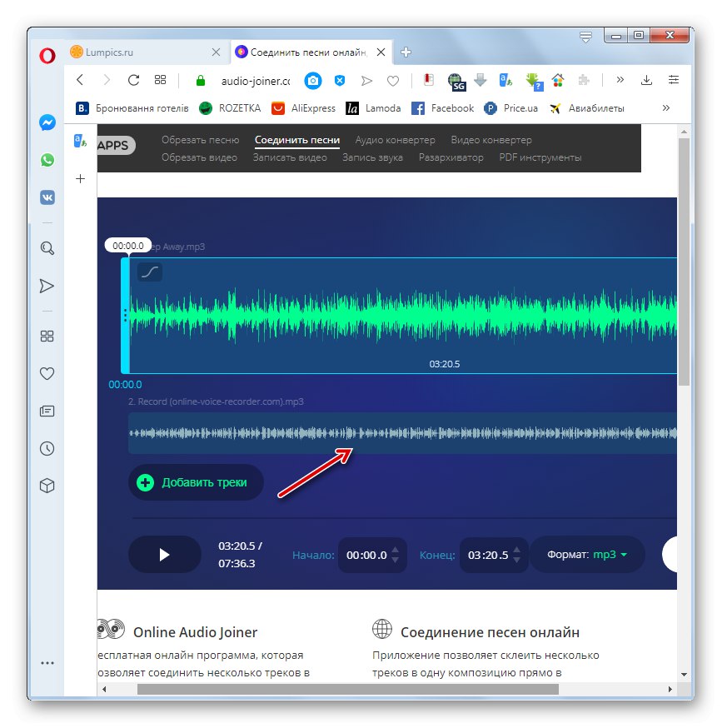Increase the Начало start time

point(395,551)
